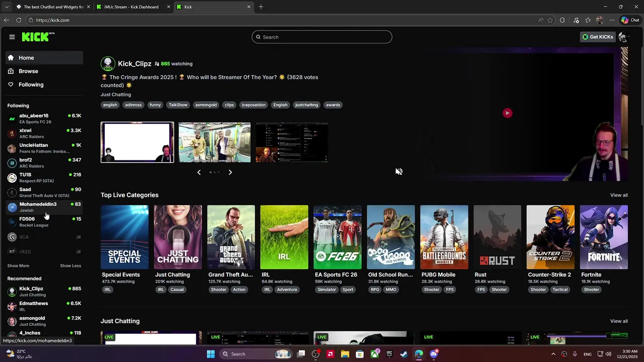Open EA Sports FC 26 category card
Screen dimensions: 644x362
tap(338, 237)
